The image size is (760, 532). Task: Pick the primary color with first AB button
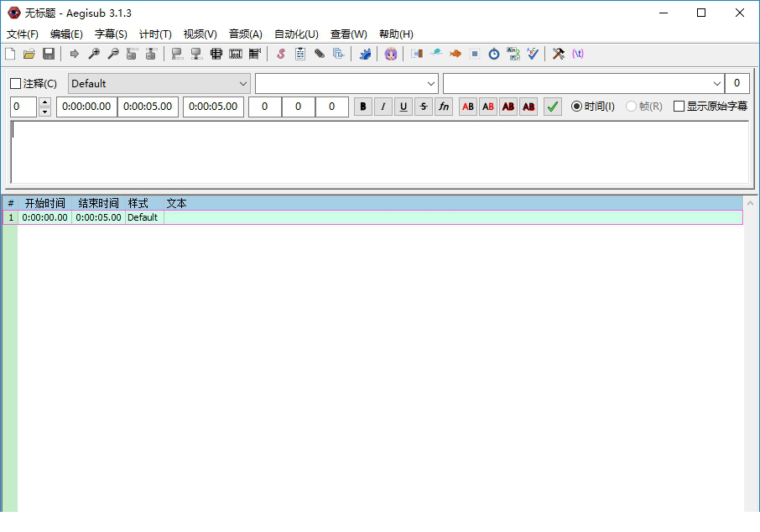point(468,107)
